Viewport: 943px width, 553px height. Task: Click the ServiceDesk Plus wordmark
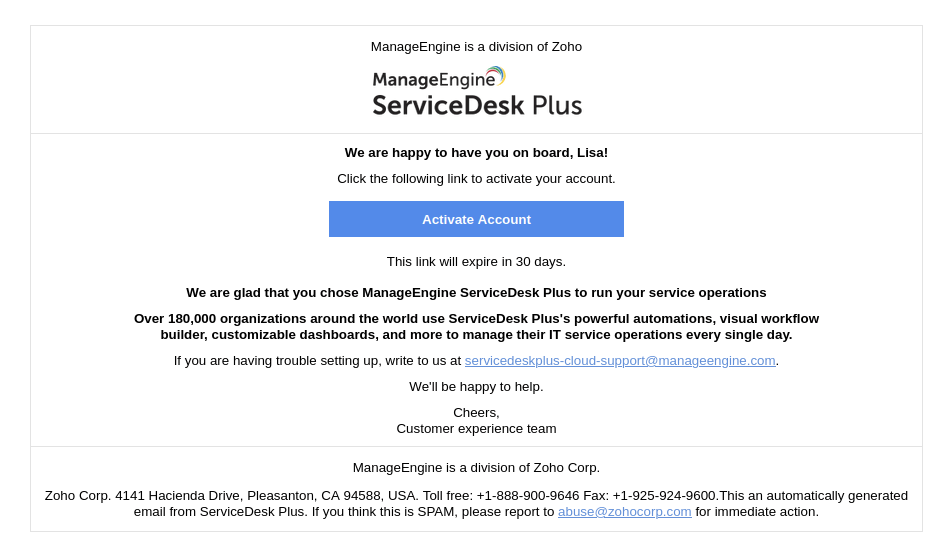point(477,105)
